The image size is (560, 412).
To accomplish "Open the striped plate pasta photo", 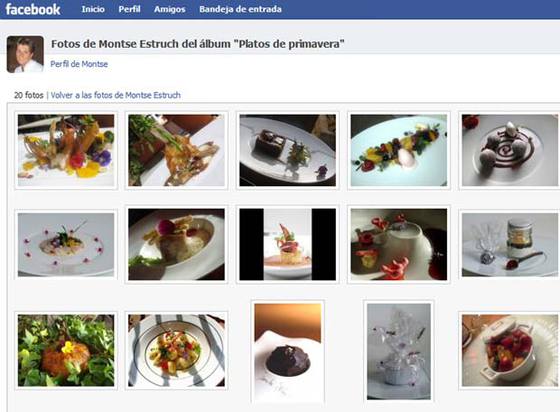I will [x=177, y=351].
